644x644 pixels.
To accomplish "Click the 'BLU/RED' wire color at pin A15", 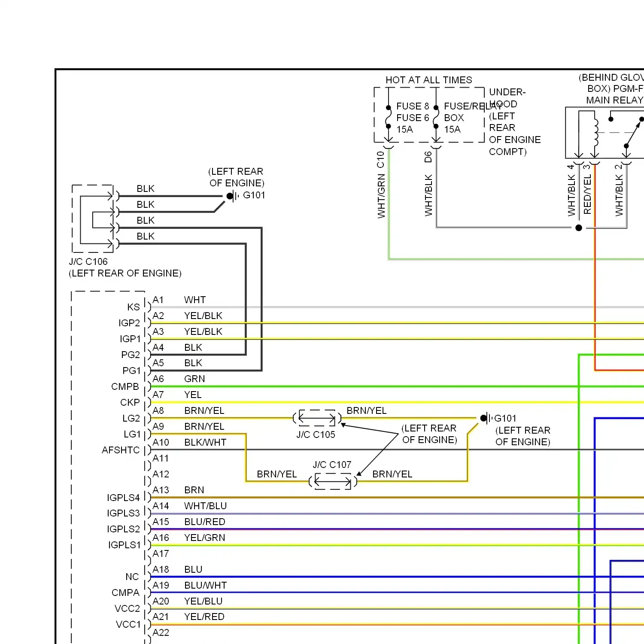I will 205,522.
